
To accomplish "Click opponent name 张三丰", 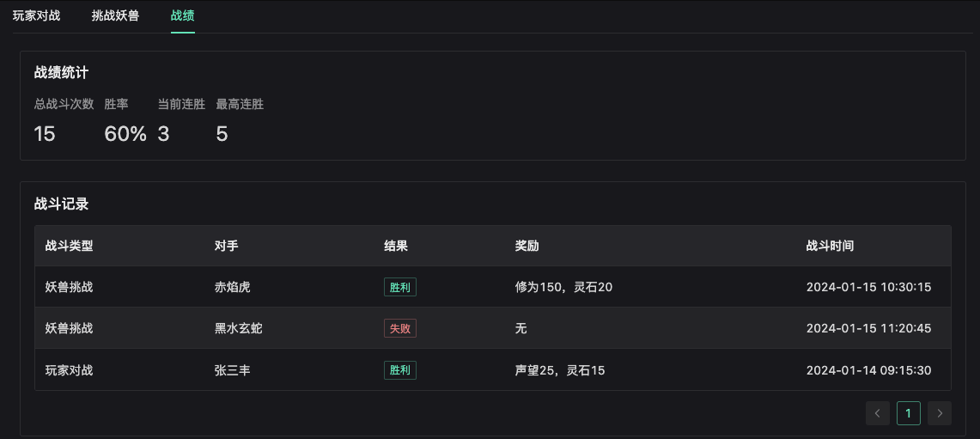I will click(x=232, y=370).
